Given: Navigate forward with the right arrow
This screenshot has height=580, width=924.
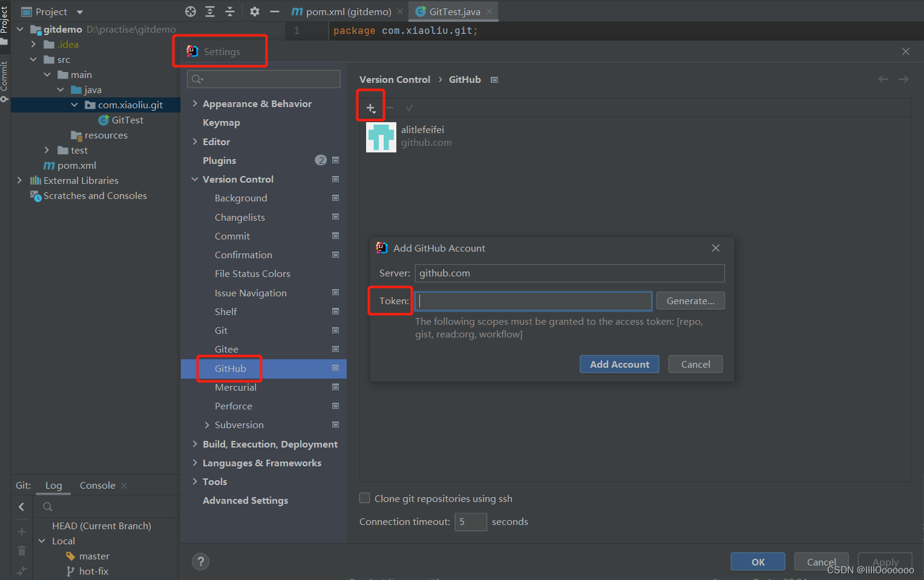Looking at the screenshot, I should [903, 79].
